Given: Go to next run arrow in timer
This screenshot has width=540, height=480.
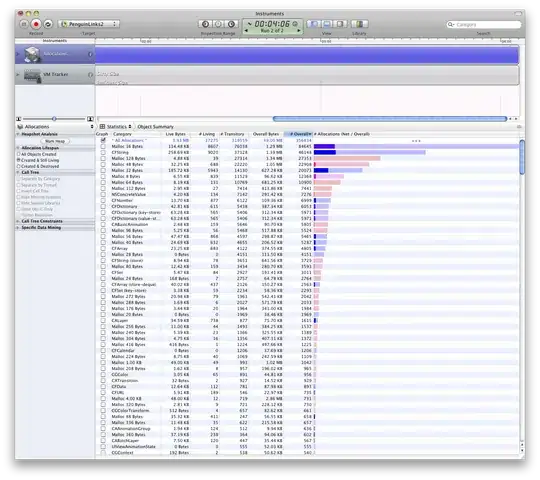Looking at the screenshot, I should [x=299, y=31].
